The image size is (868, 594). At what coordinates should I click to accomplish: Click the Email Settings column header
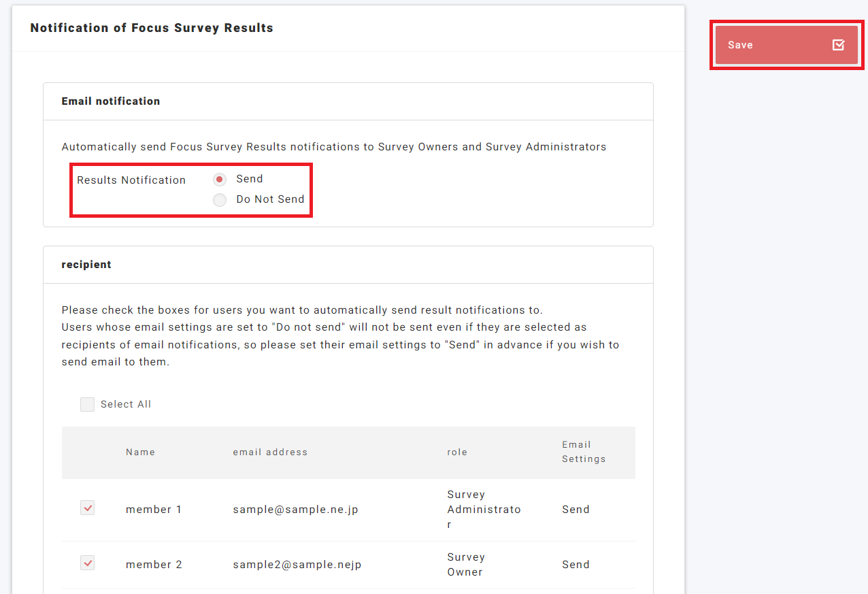coord(584,452)
